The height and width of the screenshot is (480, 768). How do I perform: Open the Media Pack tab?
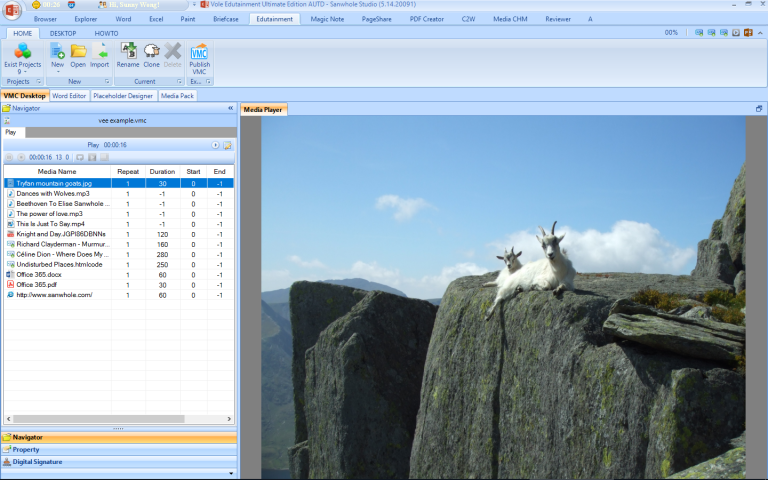[x=177, y=96]
